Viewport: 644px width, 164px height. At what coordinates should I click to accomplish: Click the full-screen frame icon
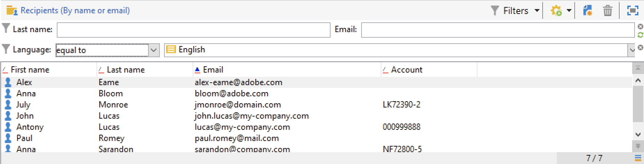click(x=633, y=10)
